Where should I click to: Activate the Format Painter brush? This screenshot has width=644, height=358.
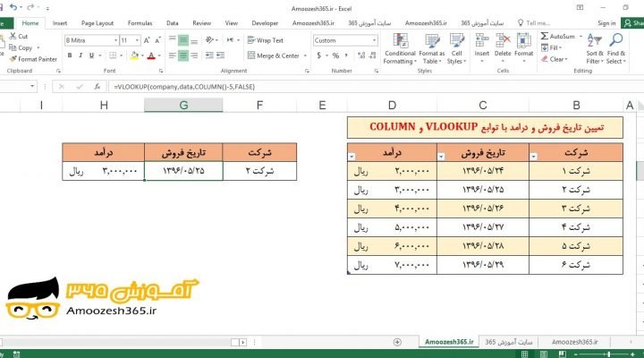pos(33,59)
